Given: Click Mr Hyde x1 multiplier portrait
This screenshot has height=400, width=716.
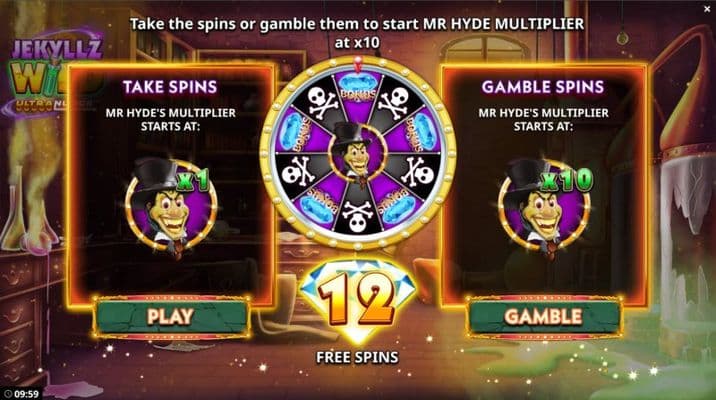Looking at the screenshot, I should (171, 206).
